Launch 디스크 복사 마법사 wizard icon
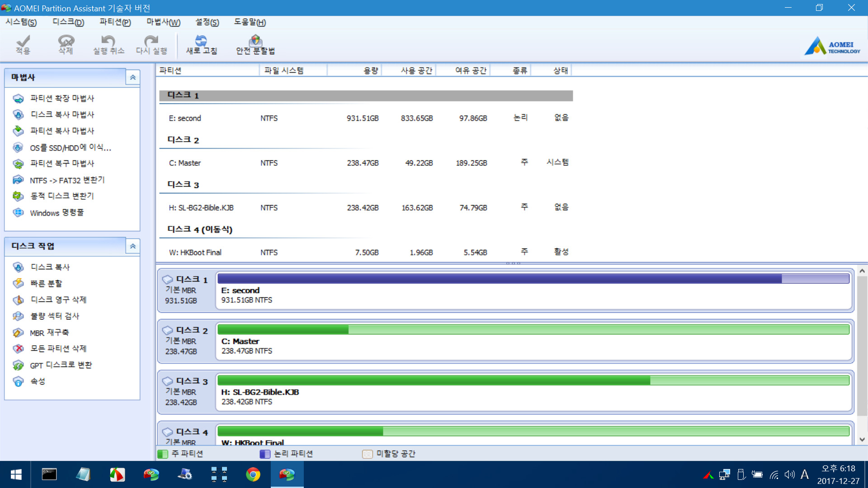The height and width of the screenshot is (488, 868). coord(18,115)
